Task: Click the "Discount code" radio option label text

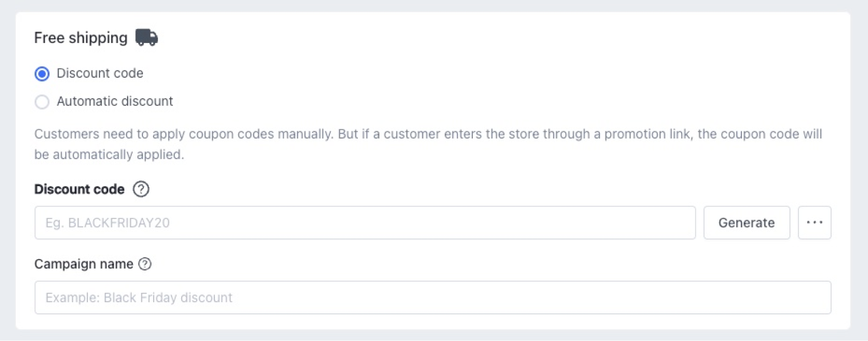Action: click(100, 73)
